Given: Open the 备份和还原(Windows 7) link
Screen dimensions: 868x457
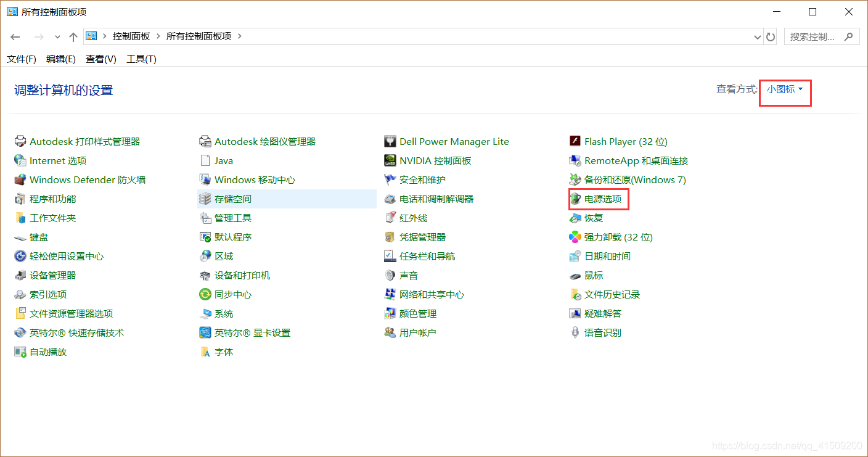Looking at the screenshot, I should (635, 179).
